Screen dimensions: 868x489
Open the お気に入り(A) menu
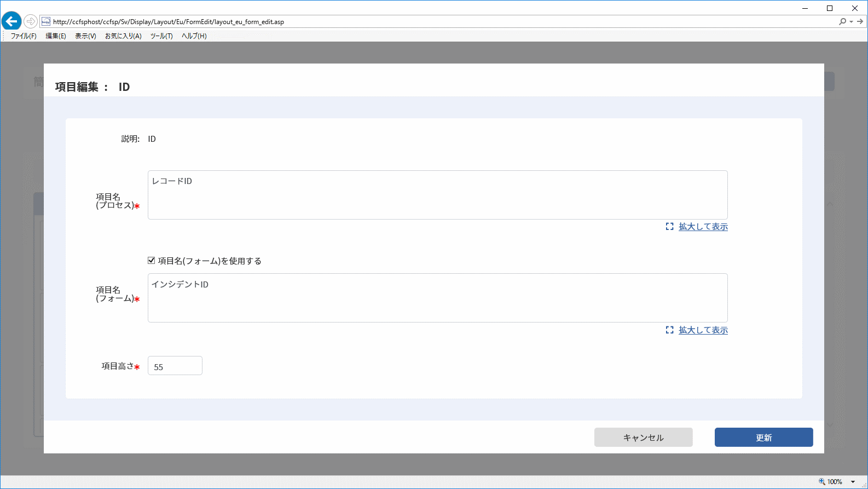click(123, 36)
